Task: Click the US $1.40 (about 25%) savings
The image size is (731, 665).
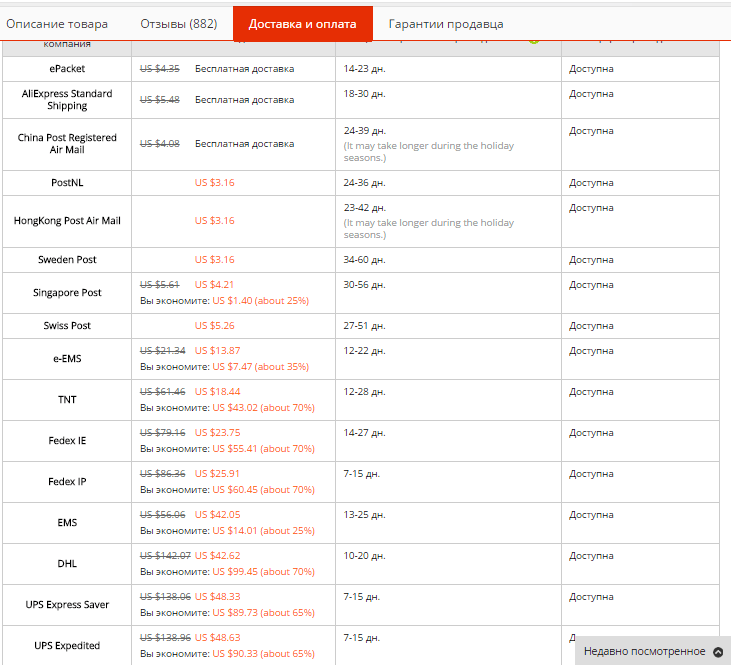Action: (x=261, y=301)
